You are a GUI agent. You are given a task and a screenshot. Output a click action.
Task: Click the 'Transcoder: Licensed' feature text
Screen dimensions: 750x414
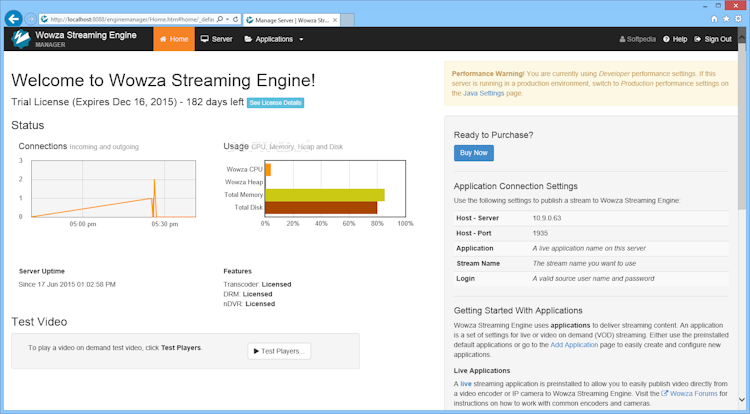point(257,284)
